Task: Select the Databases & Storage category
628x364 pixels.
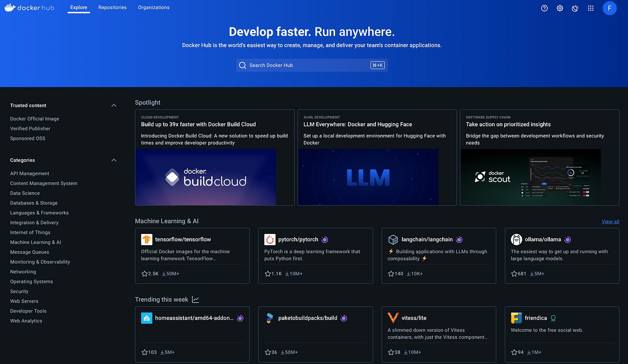Action: 34,203
